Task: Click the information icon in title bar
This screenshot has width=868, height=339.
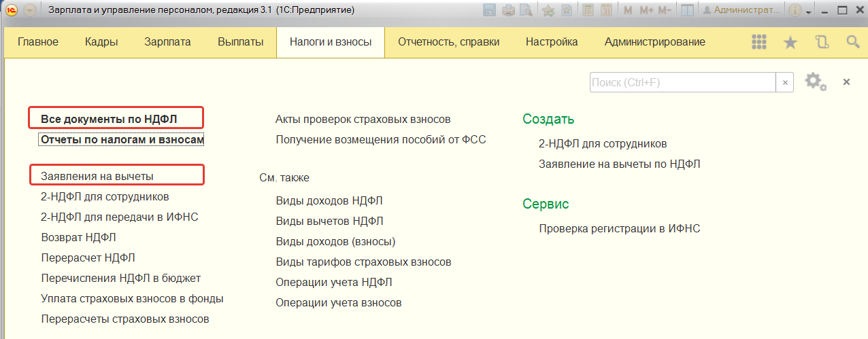Action: pos(795,10)
